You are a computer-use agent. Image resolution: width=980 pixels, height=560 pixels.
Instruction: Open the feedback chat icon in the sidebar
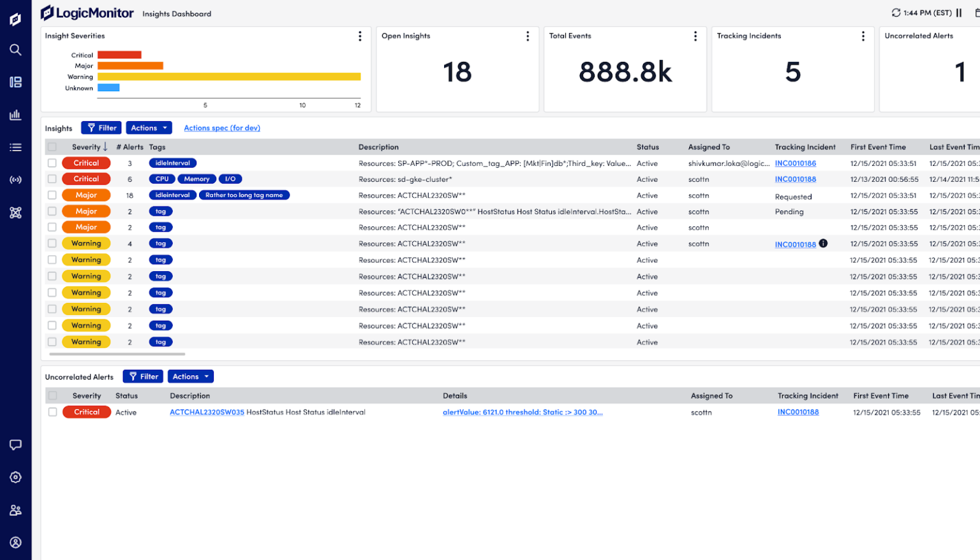15,445
